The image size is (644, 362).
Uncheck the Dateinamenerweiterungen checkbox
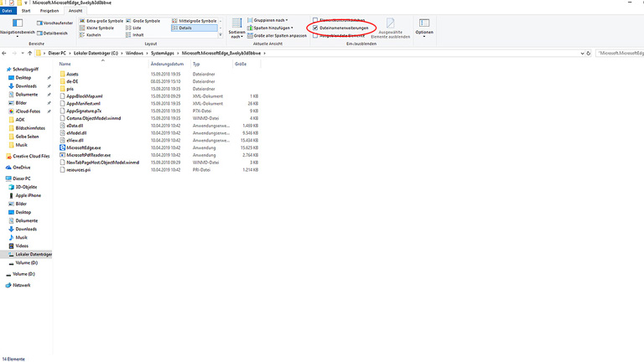315,28
